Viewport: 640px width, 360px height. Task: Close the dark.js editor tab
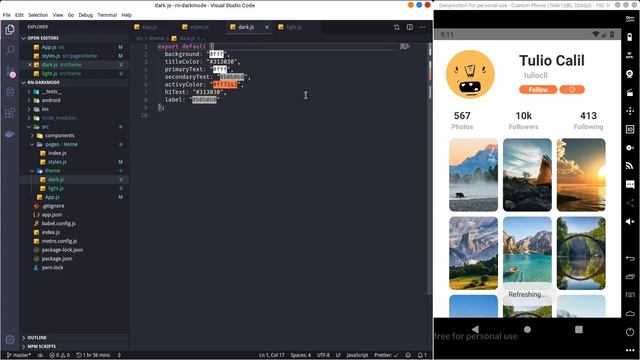click(x=267, y=27)
